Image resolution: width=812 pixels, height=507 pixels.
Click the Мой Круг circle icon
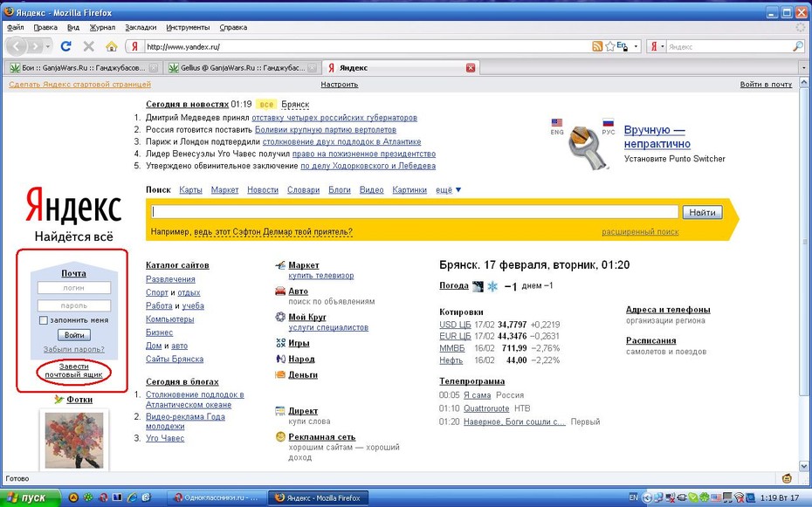pos(280,317)
